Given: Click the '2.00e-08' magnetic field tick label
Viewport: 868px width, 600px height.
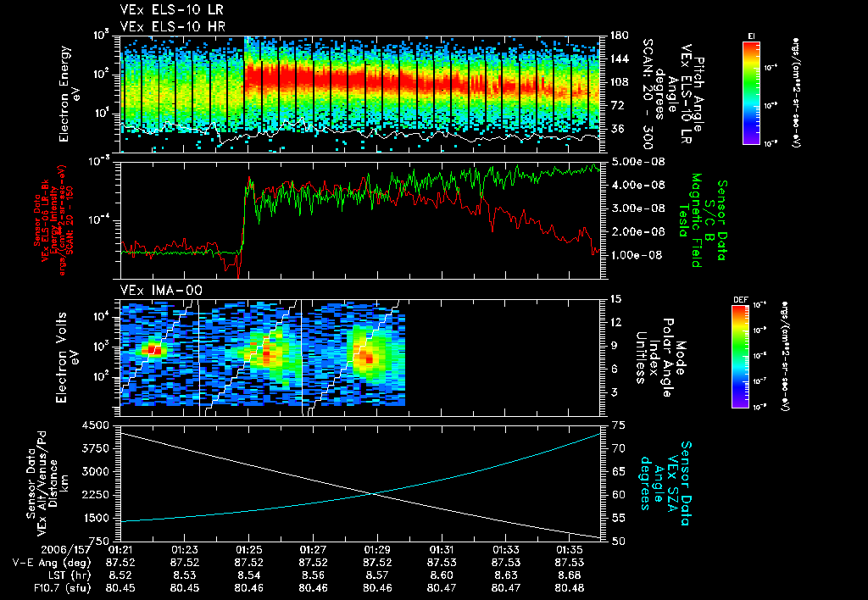Looking at the screenshot, I should pos(637,231).
